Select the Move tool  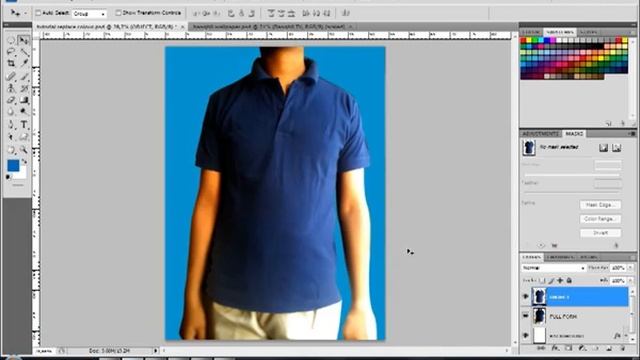tap(24, 40)
